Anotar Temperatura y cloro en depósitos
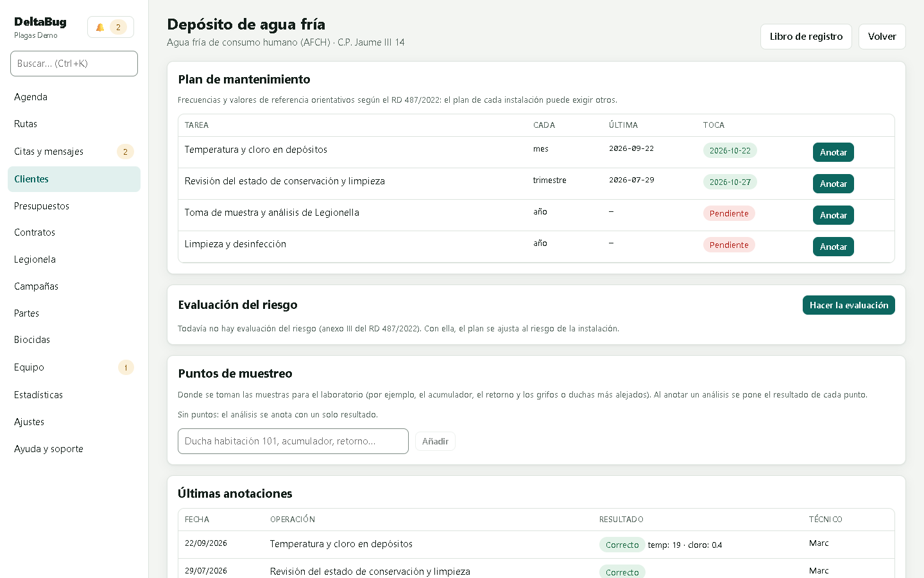The height and width of the screenshot is (578, 924). (x=833, y=152)
